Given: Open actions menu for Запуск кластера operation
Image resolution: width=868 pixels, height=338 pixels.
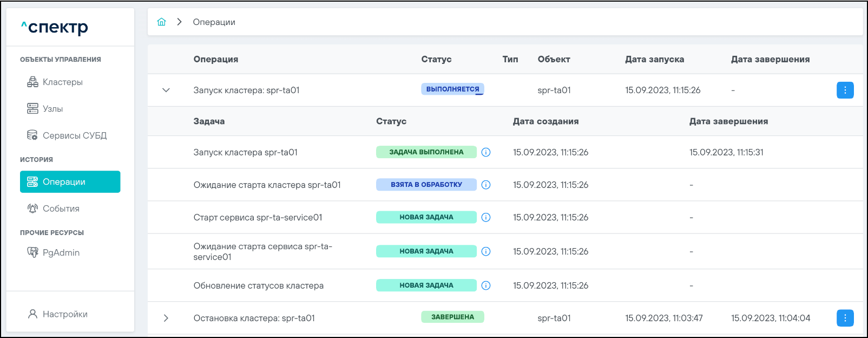Looking at the screenshot, I should (845, 90).
